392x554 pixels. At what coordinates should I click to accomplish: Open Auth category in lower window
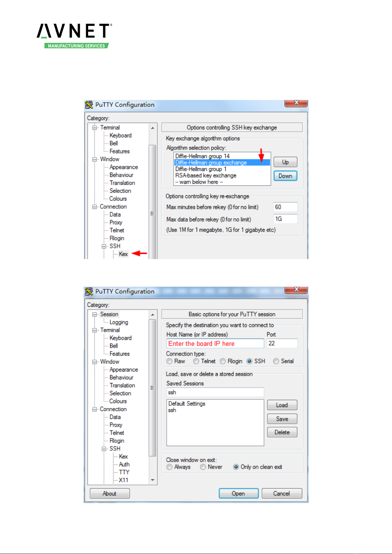coord(124,464)
